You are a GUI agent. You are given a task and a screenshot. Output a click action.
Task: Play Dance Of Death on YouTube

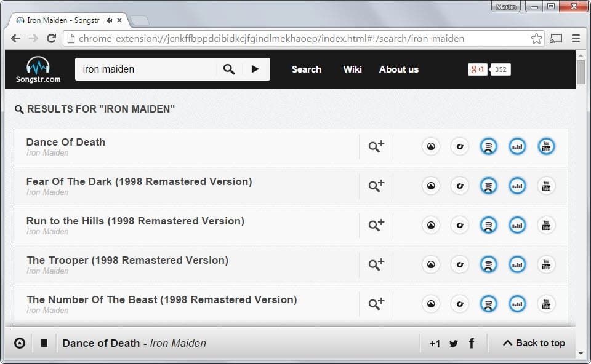point(546,146)
